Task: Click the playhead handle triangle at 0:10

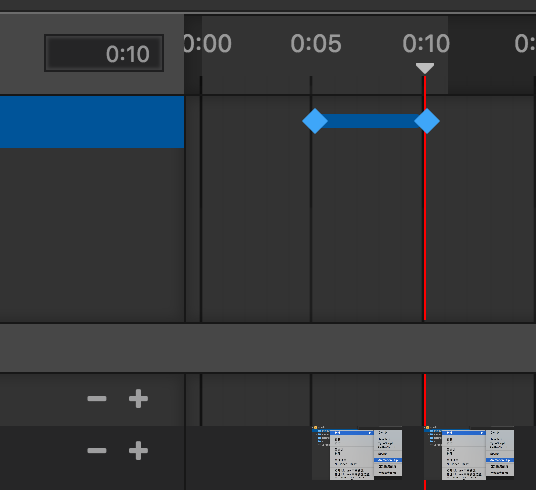Action: [425, 68]
